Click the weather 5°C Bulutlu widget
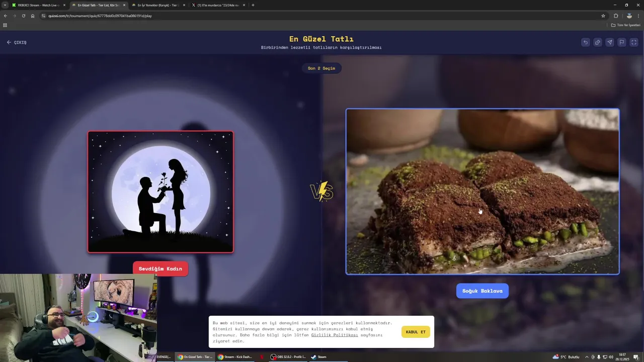 [566, 357]
